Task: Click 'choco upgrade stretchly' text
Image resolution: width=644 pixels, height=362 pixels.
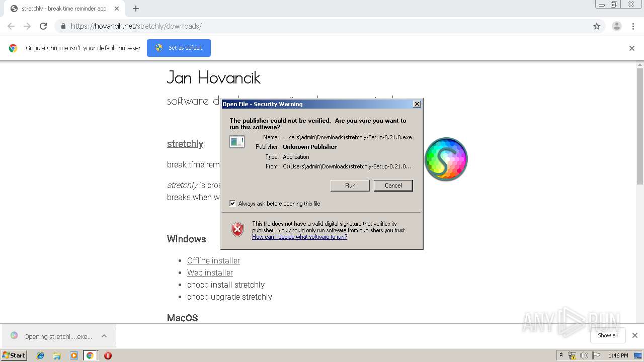Action: 229,297
